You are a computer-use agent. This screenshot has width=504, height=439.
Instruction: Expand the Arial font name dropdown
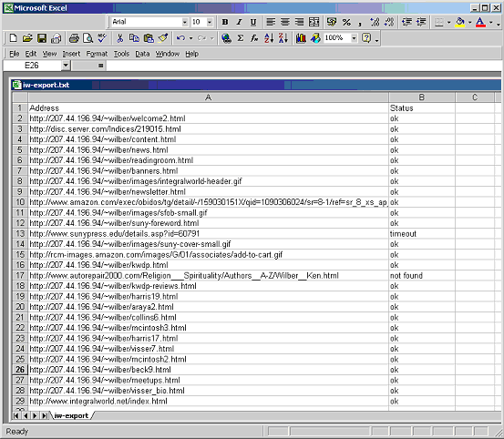185,22
